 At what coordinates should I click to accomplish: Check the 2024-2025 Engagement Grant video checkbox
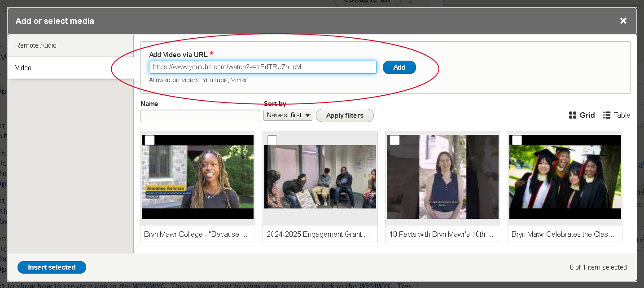click(x=272, y=140)
